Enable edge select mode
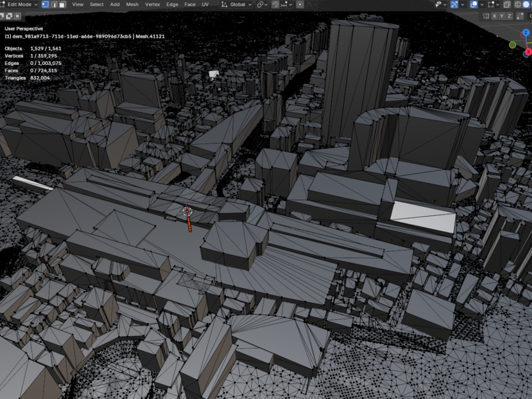The width and height of the screenshot is (532, 399). point(54,4)
